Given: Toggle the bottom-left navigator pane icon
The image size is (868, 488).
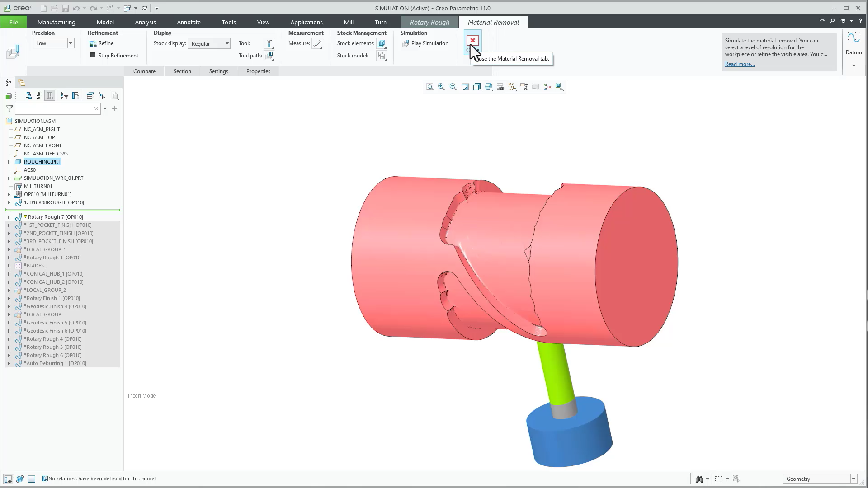Looking at the screenshot, I should (8, 479).
